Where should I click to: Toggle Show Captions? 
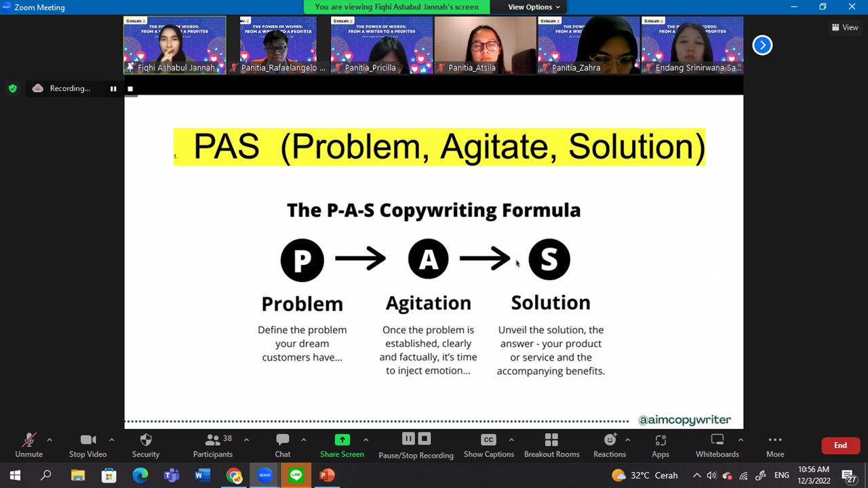click(x=488, y=445)
